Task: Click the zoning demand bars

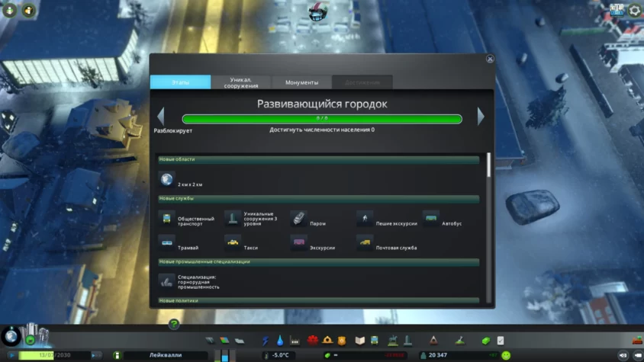Action: [x=224, y=355]
